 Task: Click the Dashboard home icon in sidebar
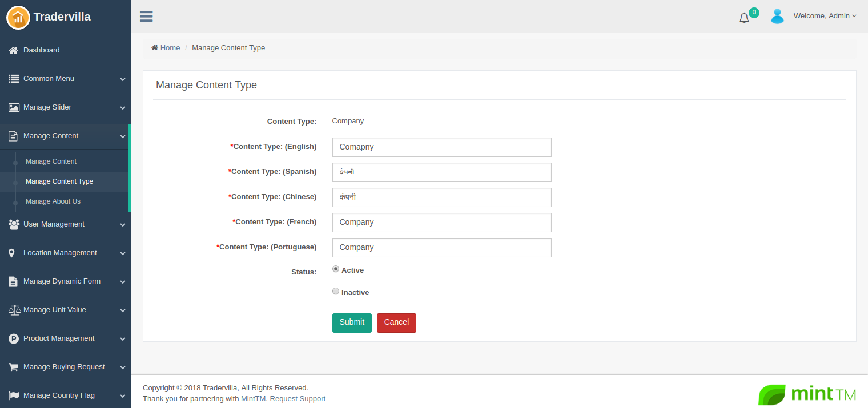click(14, 51)
